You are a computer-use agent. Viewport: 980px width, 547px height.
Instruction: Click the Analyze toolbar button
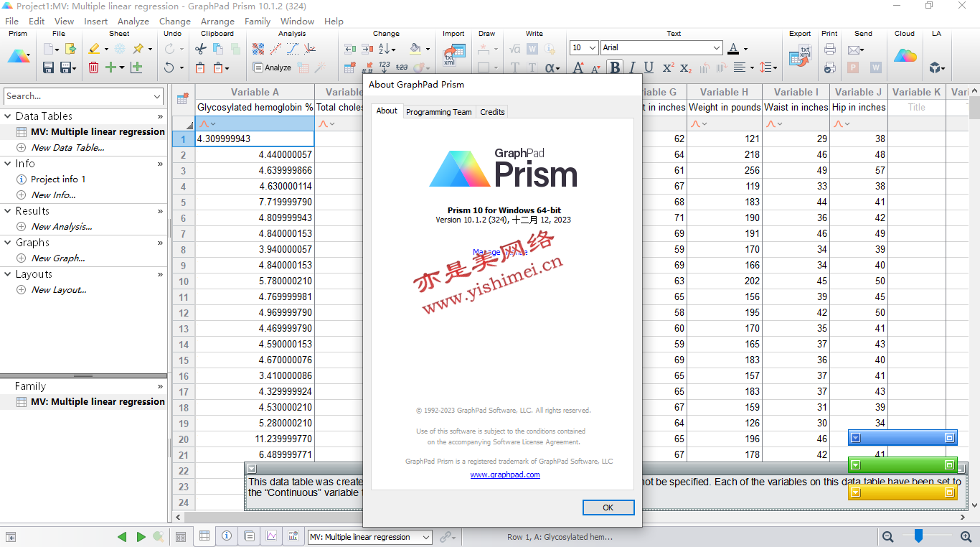click(272, 67)
